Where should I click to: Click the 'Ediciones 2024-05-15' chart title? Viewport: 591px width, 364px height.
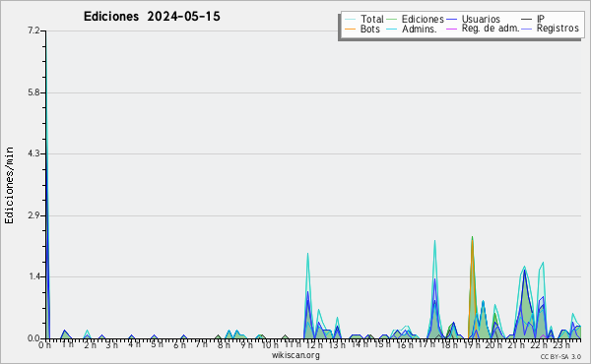tap(152, 17)
